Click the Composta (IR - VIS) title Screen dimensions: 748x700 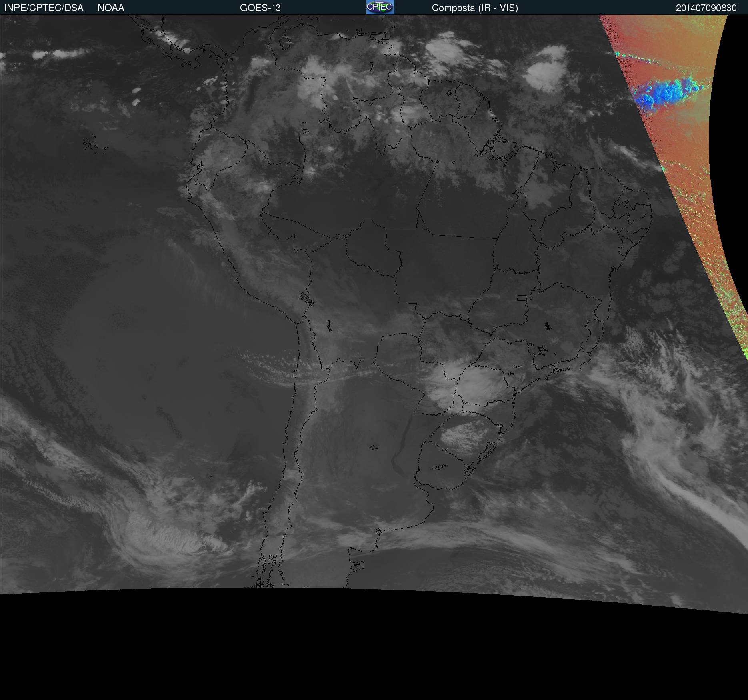point(475,8)
